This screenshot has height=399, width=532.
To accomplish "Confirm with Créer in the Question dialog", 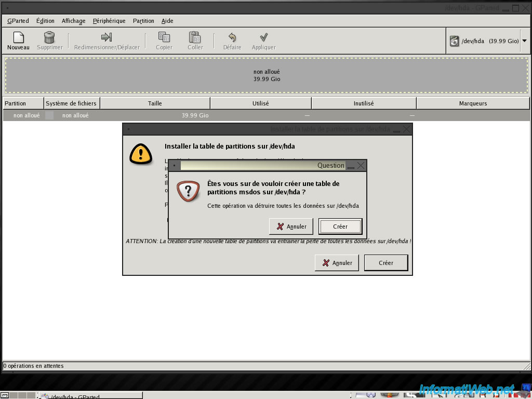I will 340,227.
